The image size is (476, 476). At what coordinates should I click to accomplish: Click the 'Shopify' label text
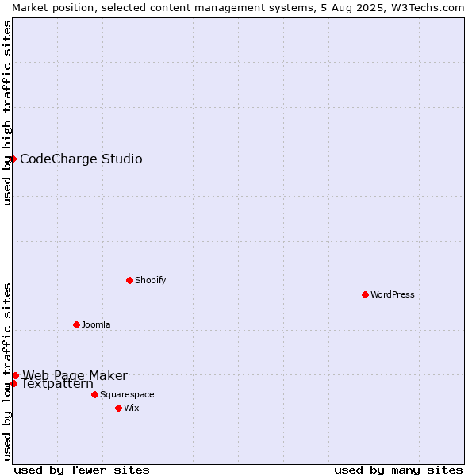tap(150, 280)
